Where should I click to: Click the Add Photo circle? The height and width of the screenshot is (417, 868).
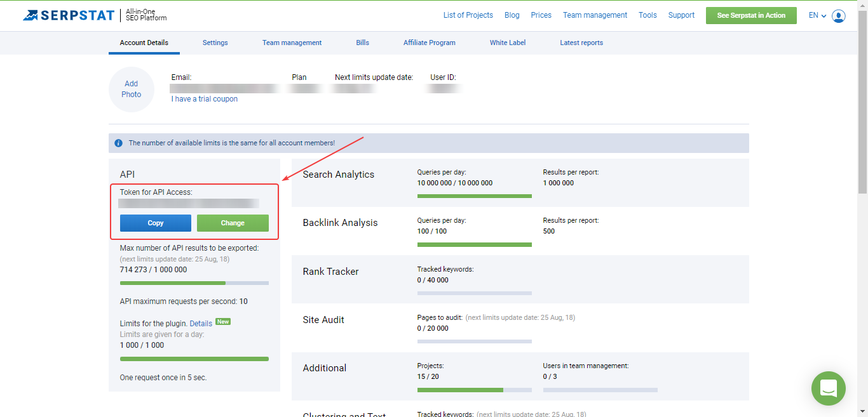pyautogui.click(x=132, y=89)
